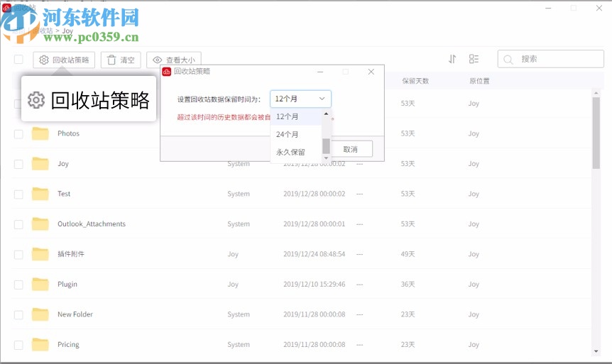Image resolution: width=612 pixels, height=364 pixels.
Task: Check the Pricing folder checkbox
Action: click(x=18, y=345)
